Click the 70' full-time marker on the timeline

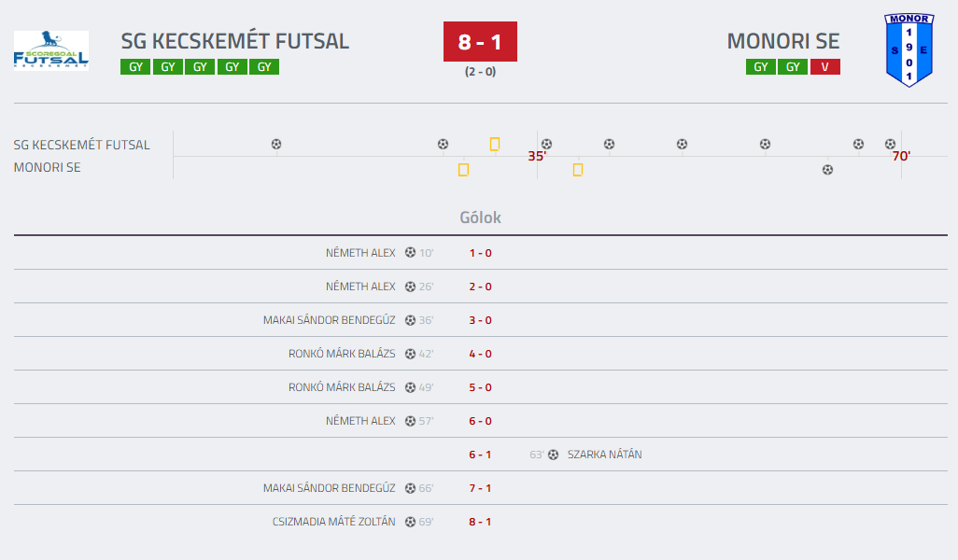pyautogui.click(x=901, y=156)
